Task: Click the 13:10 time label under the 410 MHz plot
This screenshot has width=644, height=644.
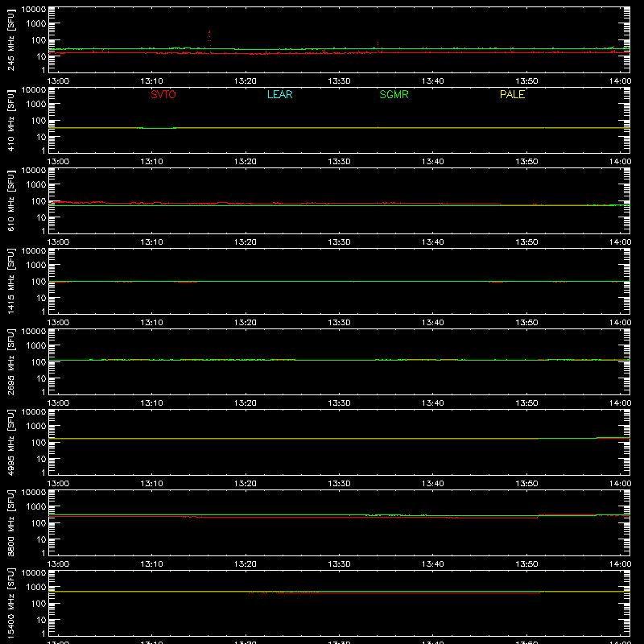Action: (x=151, y=162)
